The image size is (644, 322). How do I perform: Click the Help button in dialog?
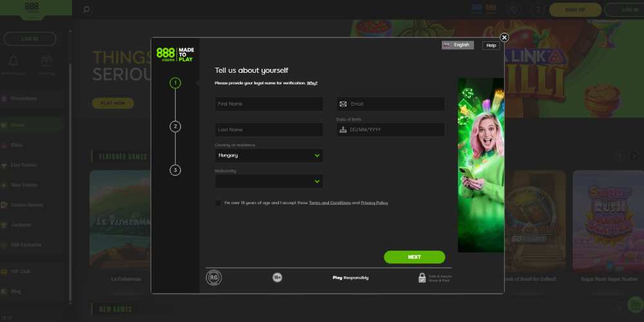pyautogui.click(x=491, y=46)
